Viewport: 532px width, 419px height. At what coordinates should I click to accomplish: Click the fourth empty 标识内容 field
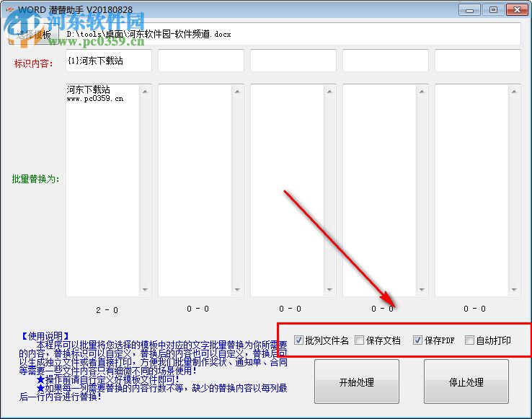coord(386,61)
